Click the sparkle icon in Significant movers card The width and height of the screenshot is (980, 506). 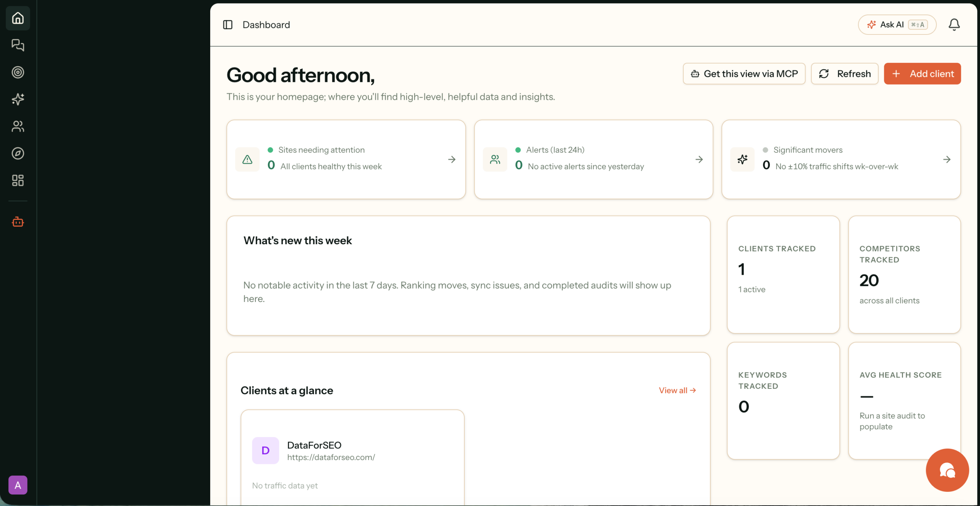(x=742, y=160)
